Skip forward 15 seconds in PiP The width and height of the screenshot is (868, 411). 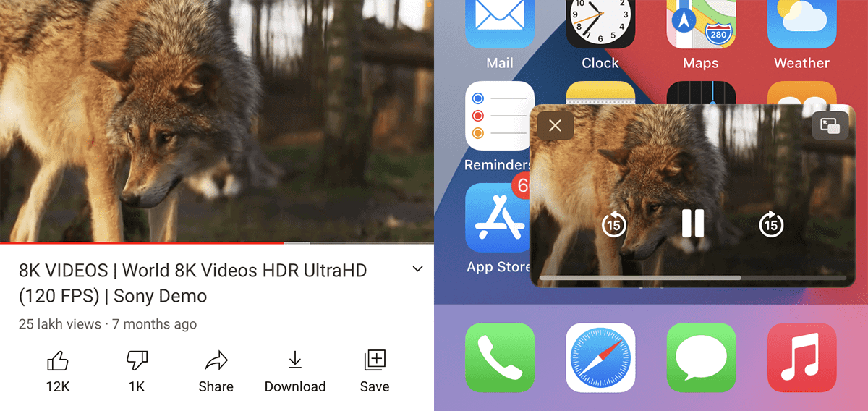[x=771, y=225]
